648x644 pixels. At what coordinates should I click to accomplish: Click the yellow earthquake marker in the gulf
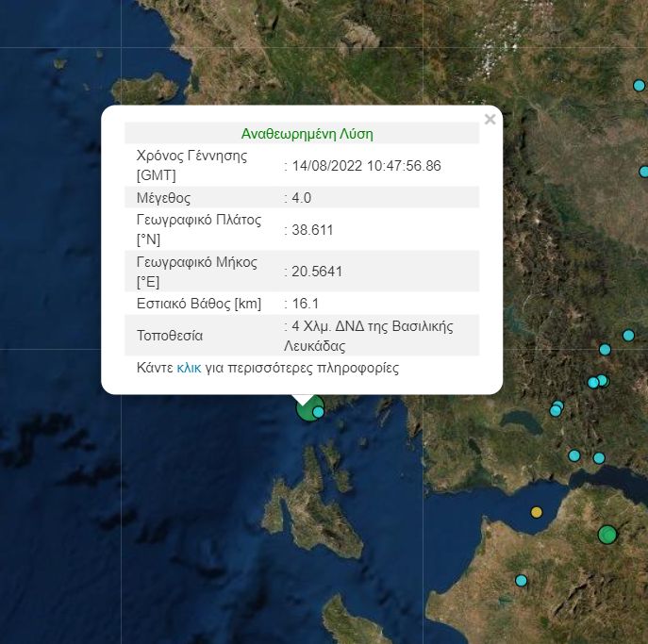tap(537, 512)
